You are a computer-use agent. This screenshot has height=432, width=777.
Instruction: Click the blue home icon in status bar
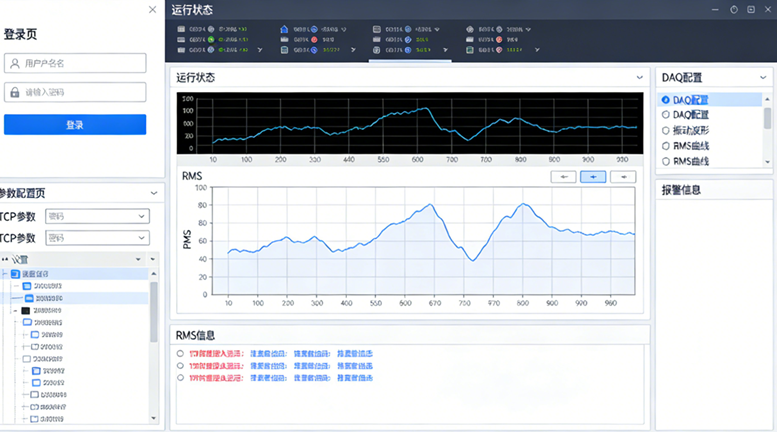click(284, 30)
